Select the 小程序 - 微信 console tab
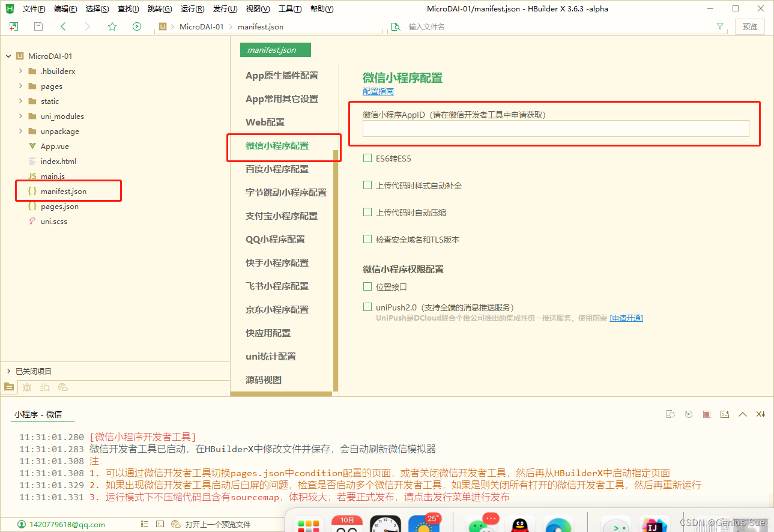The height and width of the screenshot is (532, 774). tap(38, 414)
